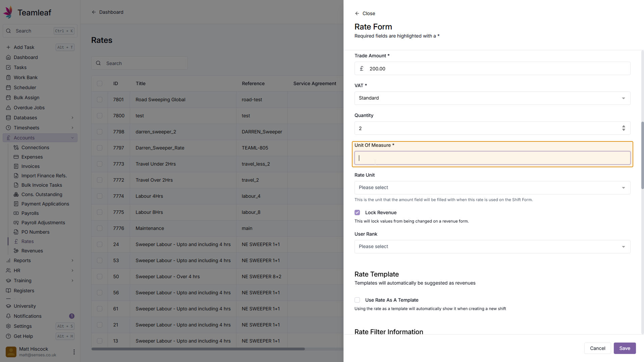Open the user menu three-dots icon
The height and width of the screenshot is (362, 644).
(x=74, y=352)
